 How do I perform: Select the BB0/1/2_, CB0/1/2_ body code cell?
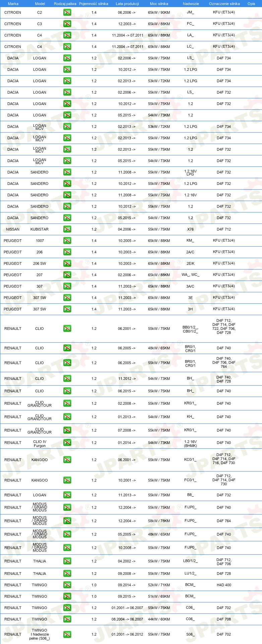pyautogui.click(x=190, y=329)
